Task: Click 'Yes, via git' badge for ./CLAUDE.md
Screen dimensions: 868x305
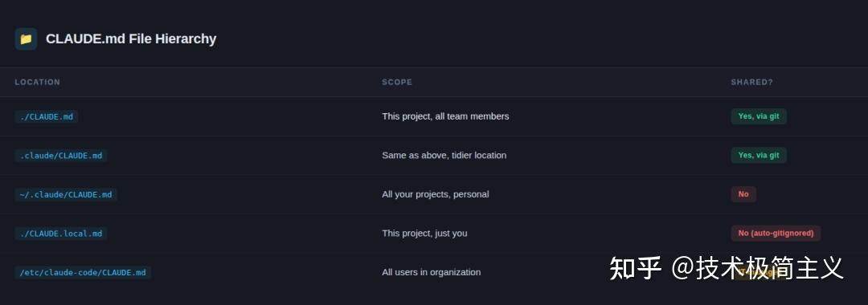Action: click(x=759, y=116)
